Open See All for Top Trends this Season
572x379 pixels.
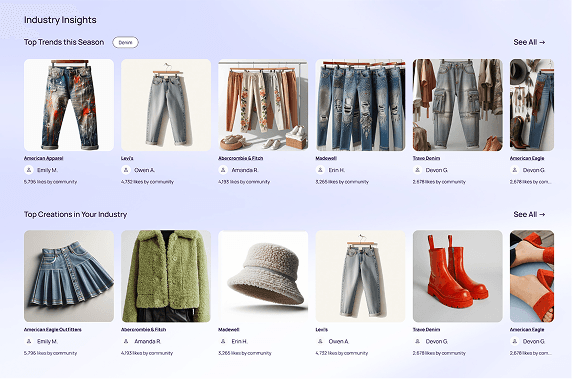pos(529,42)
